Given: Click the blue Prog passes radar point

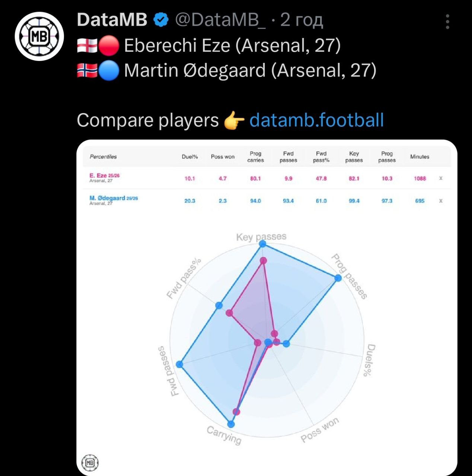Looking at the screenshot, I should tap(338, 278).
